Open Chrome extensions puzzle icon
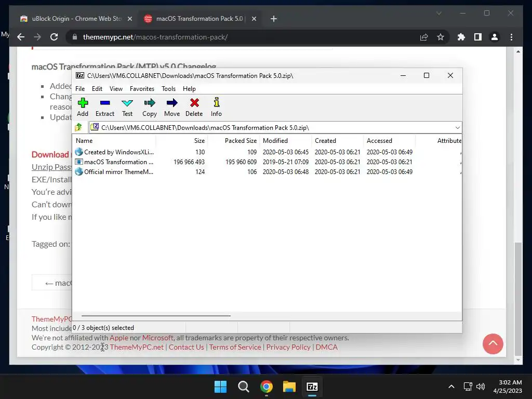The image size is (532, 399). pyautogui.click(x=461, y=37)
